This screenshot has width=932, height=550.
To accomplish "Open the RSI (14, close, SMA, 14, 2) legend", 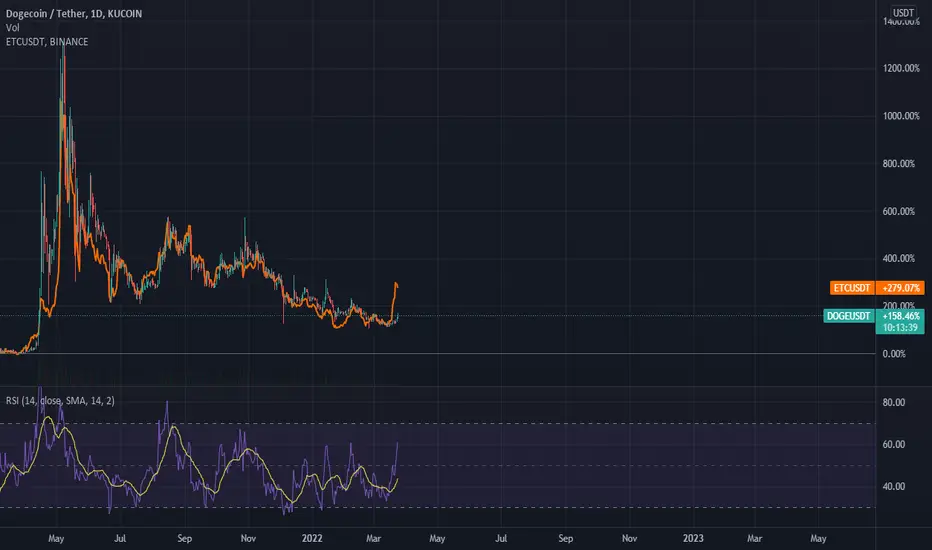I will pyautogui.click(x=60, y=401).
